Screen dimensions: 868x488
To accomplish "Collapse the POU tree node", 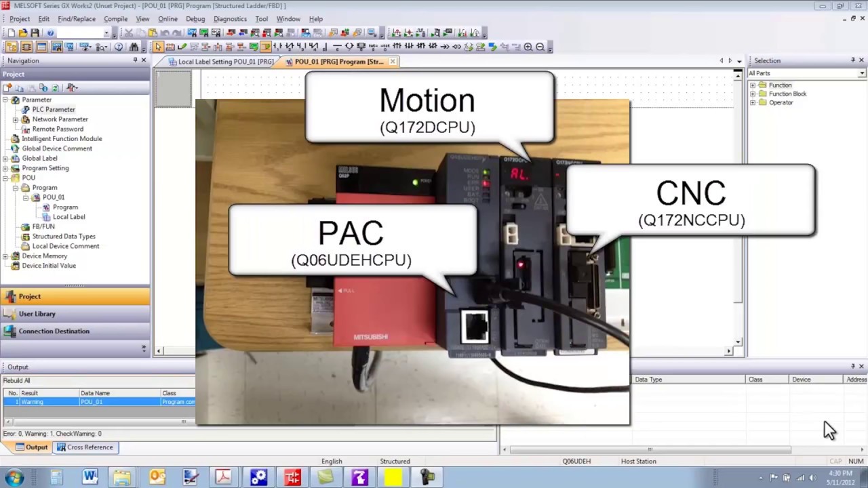I will (x=5, y=178).
